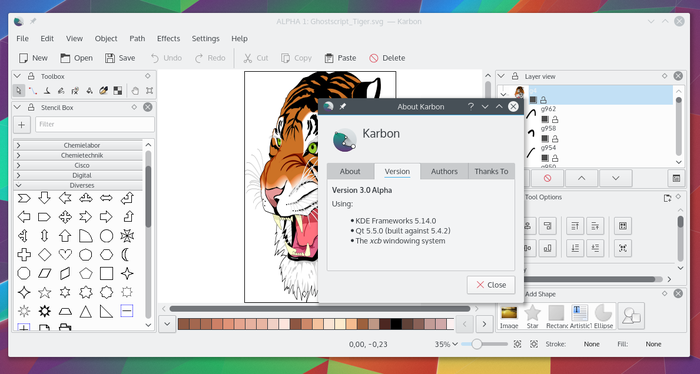Pick the crescent moon stencil shape
The height and width of the screenshot is (374, 700).
pos(126,255)
